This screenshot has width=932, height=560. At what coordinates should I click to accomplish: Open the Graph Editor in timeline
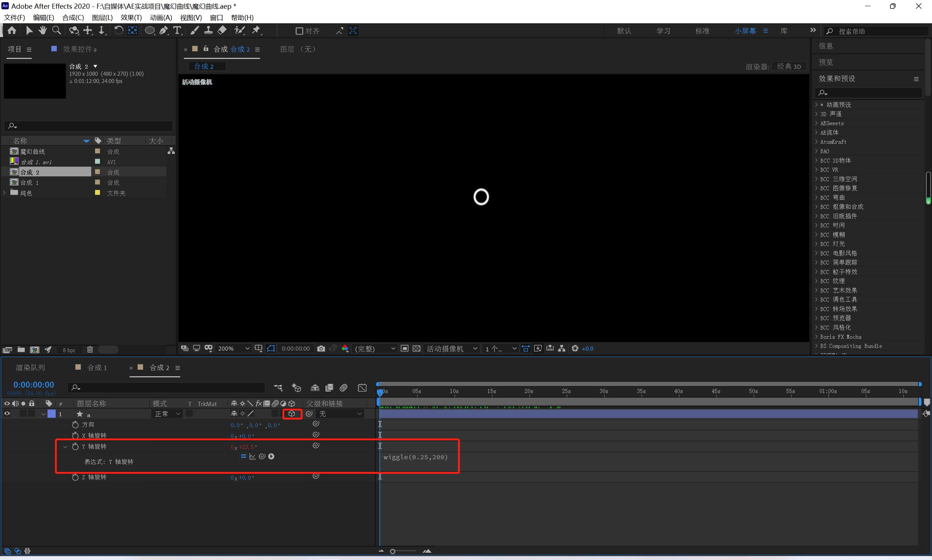coord(362,388)
